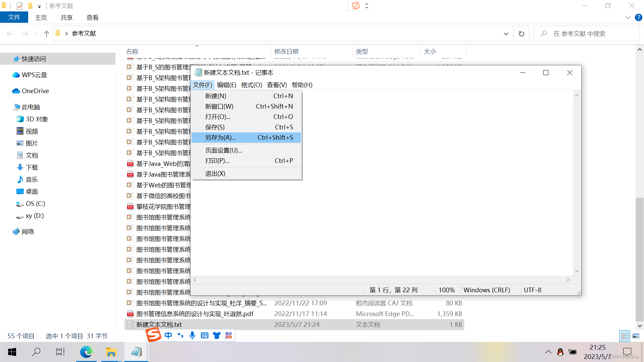This screenshot has height=362, width=644.
Task: Switch to large icons view mode
Action: 636,336
